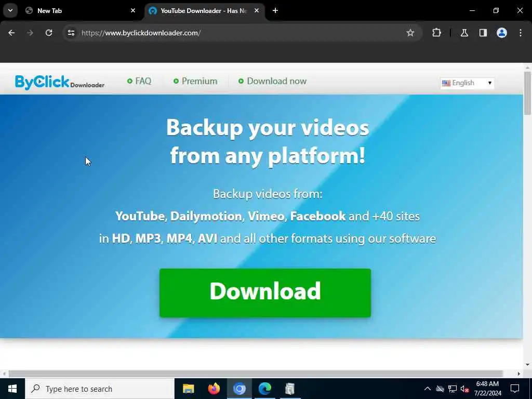Close the New Tab tab
The width and height of the screenshot is (532, 399).
pos(133,10)
